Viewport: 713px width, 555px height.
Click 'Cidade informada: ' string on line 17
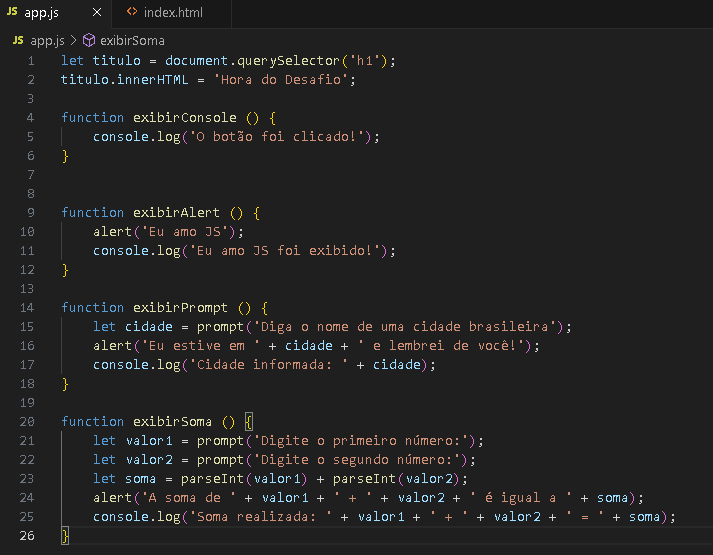pyautogui.click(x=269, y=365)
